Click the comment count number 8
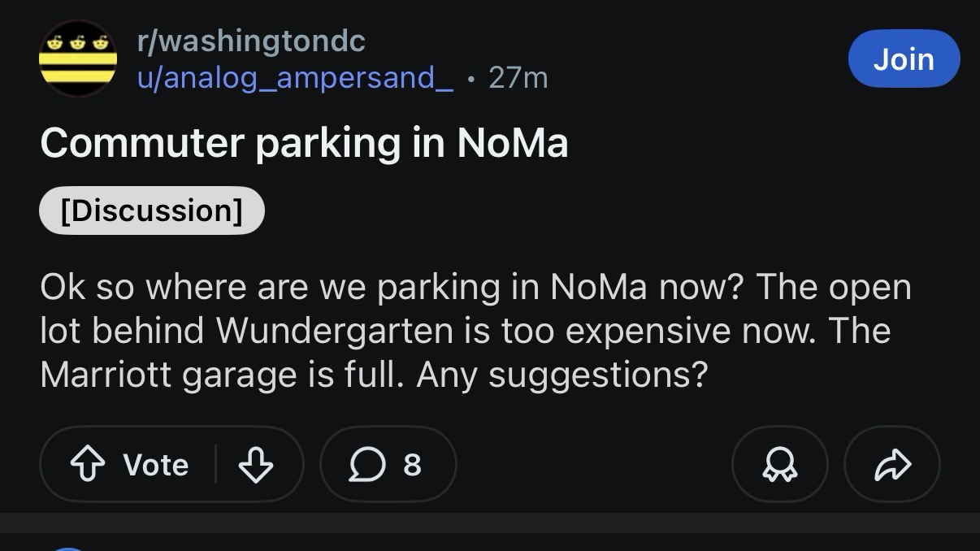 pyautogui.click(x=412, y=465)
